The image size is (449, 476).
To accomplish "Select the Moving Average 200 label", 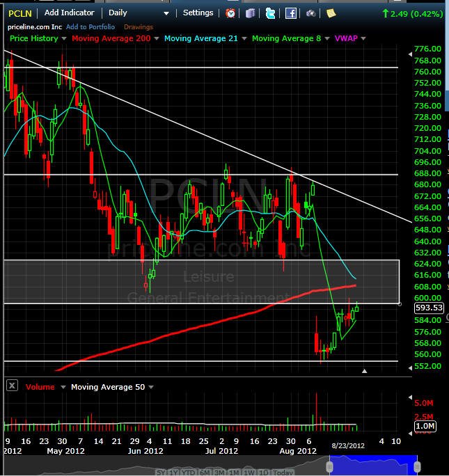I will 111,38.
